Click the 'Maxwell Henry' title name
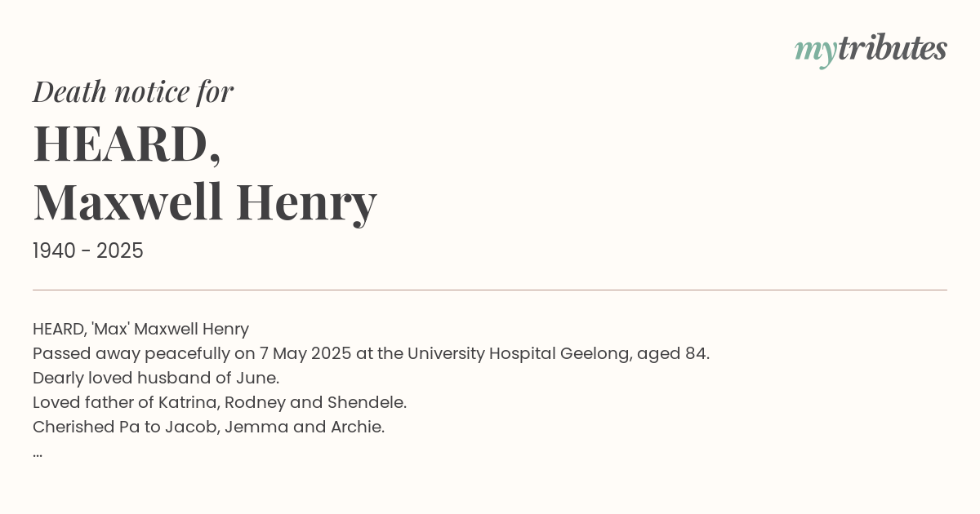 pyautogui.click(x=205, y=202)
